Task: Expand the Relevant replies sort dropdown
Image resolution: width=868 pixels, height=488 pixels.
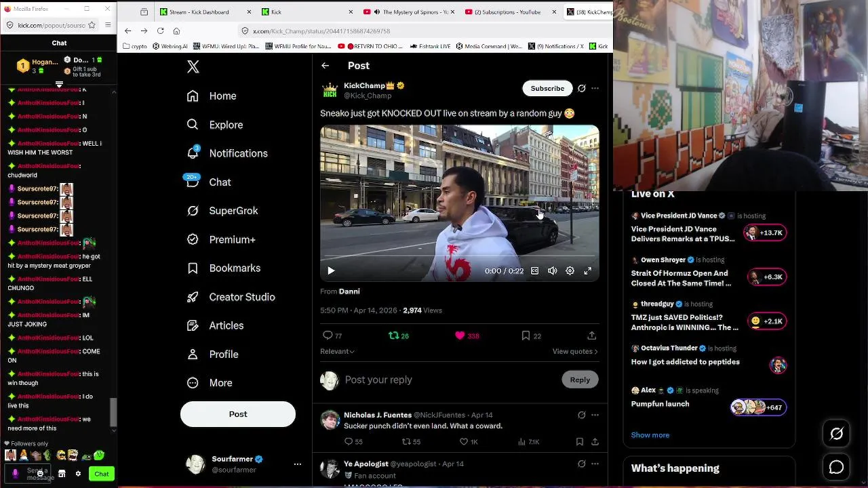Action: coord(337,351)
